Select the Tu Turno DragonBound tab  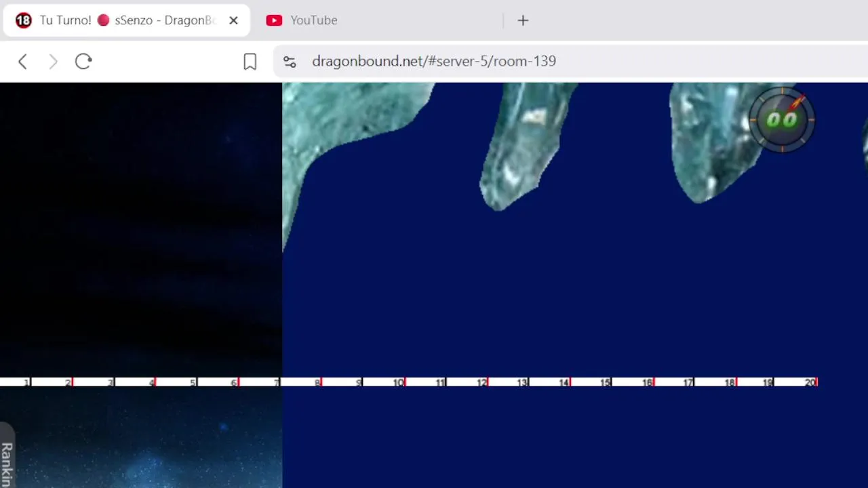(127, 20)
